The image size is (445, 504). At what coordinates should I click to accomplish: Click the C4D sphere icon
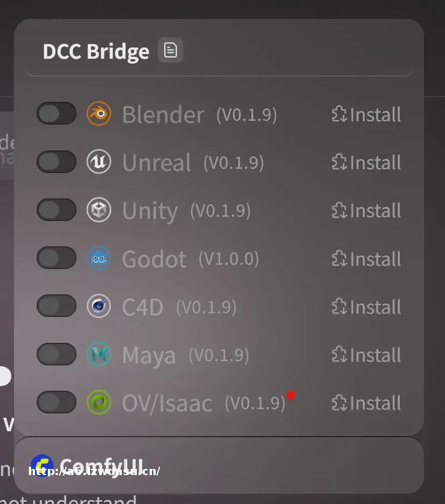point(98,307)
